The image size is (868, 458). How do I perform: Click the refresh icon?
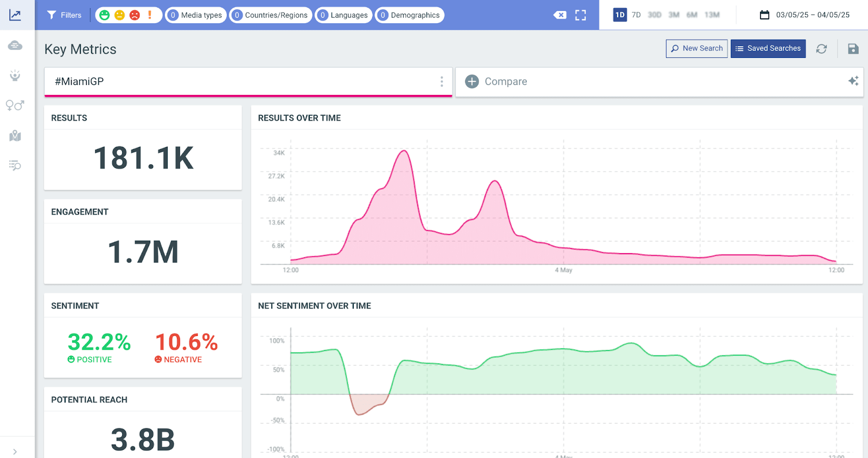(821, 49)
